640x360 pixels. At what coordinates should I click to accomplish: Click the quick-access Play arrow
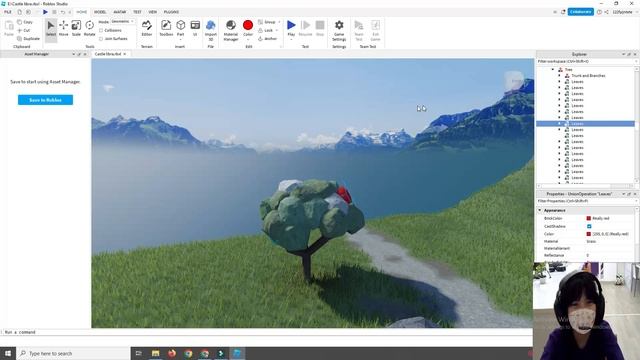tap(45, 12)
